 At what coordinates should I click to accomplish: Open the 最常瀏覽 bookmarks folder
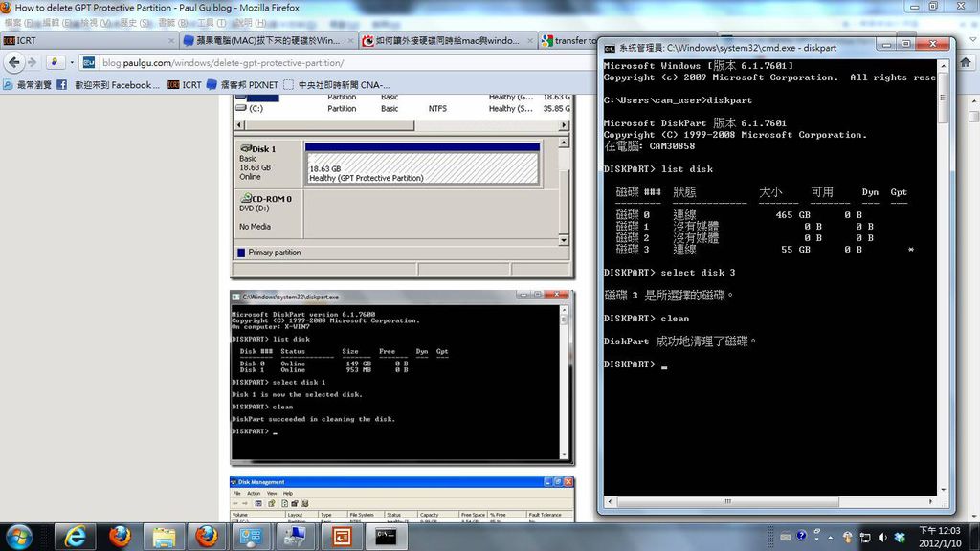[x=28, y=84]
